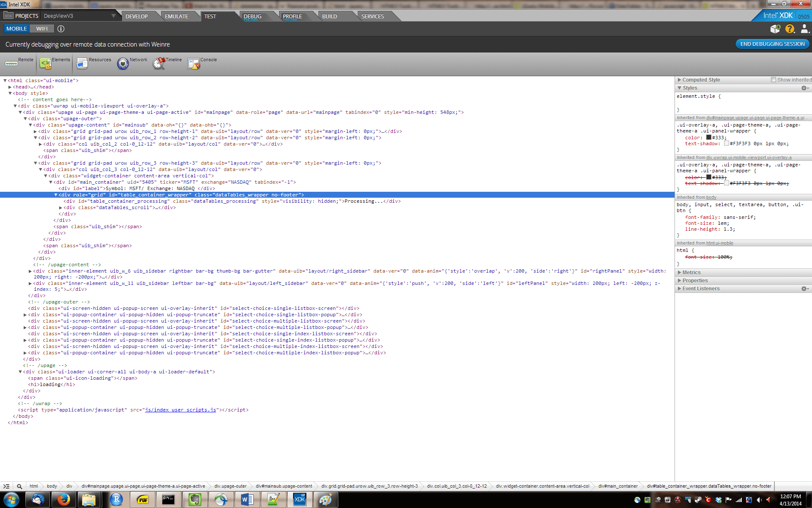Open the Network panel
This screenshot has height=508, width=812.
click(x=132, y=63)
